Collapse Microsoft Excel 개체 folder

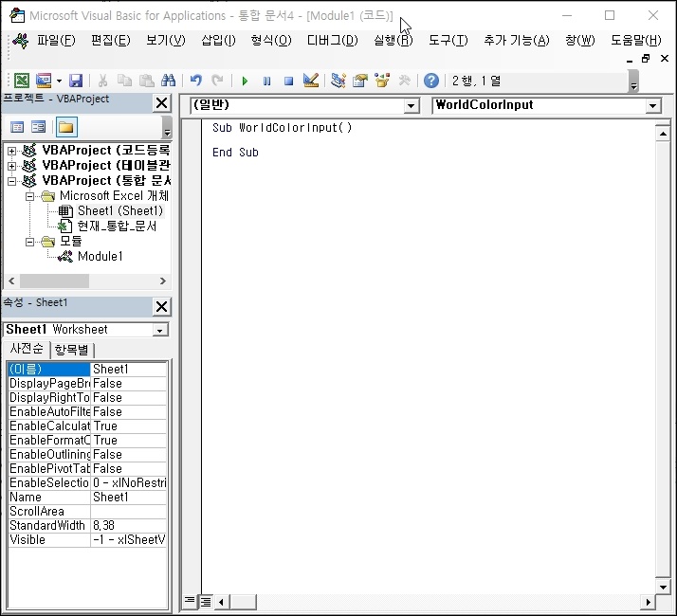pos(29,196)
